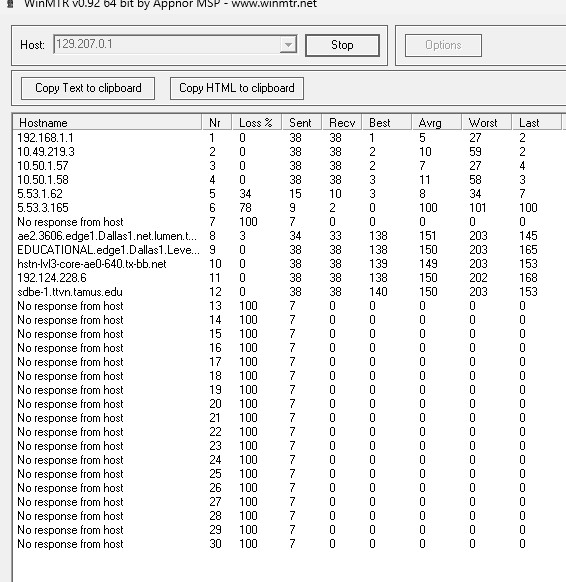This screenshot has height=582, width=566.
Task: Click the Worst column header
Action: [x=487, y=122]
